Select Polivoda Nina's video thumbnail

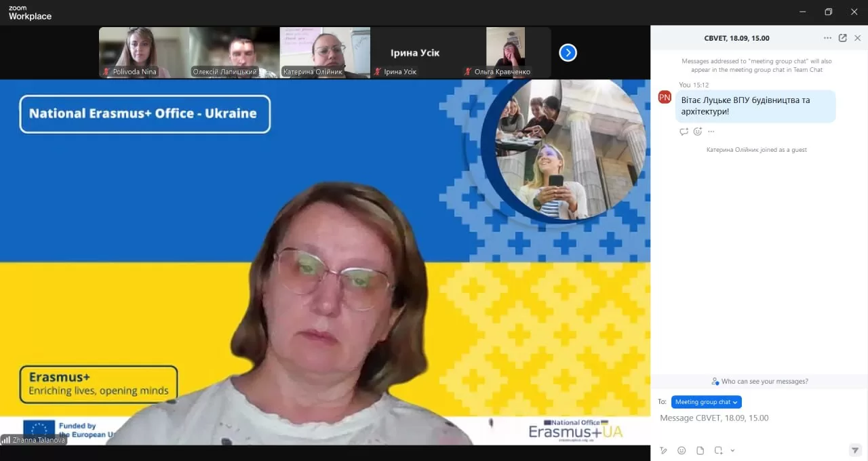click(144, 52)
